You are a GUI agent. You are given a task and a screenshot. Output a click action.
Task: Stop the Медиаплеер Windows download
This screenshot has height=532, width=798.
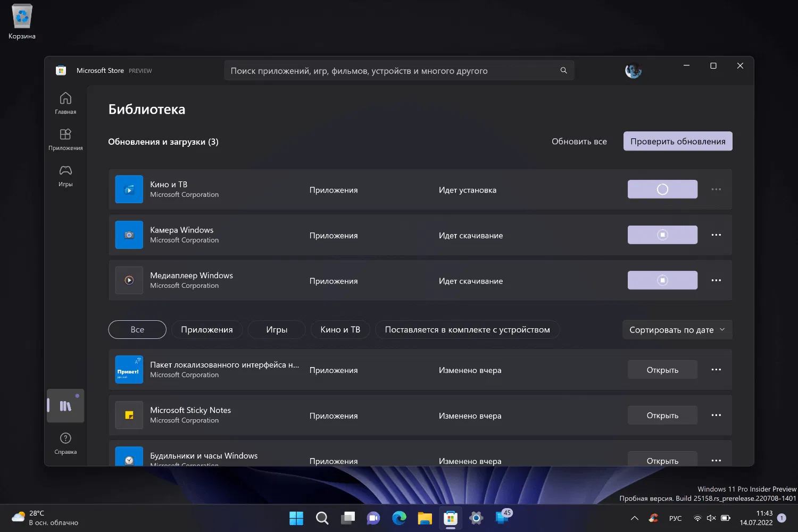662,280
